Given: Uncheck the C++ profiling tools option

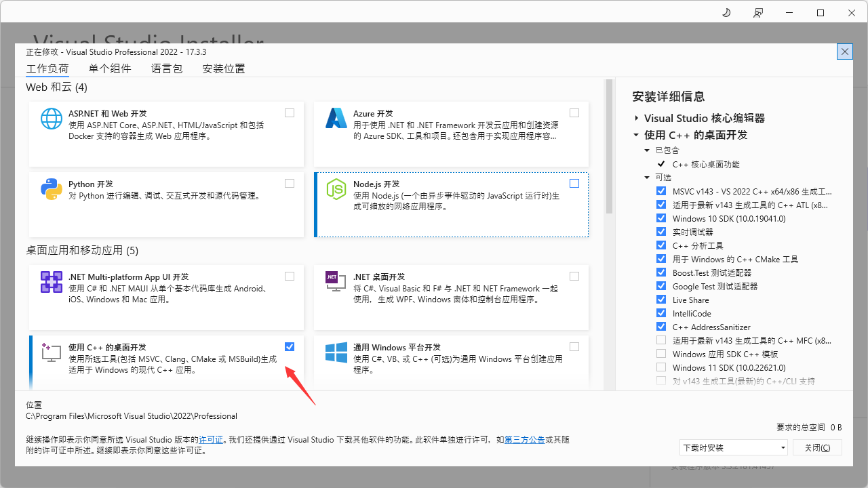Looking at the screenshot, I should tap(661, 245).
